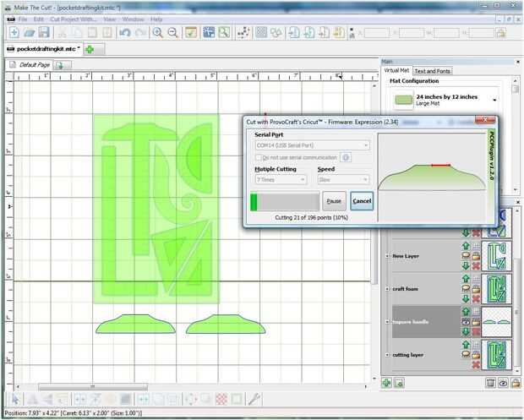Open the File menu

[x=23, y=19]
